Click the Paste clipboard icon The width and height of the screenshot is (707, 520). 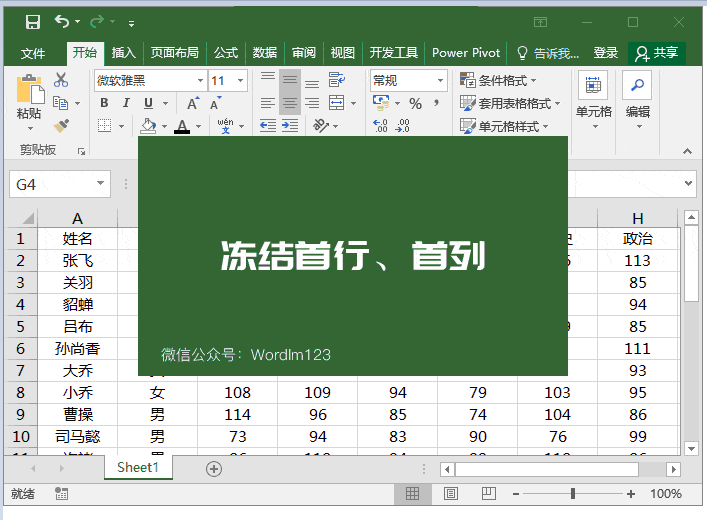(30, 89)
